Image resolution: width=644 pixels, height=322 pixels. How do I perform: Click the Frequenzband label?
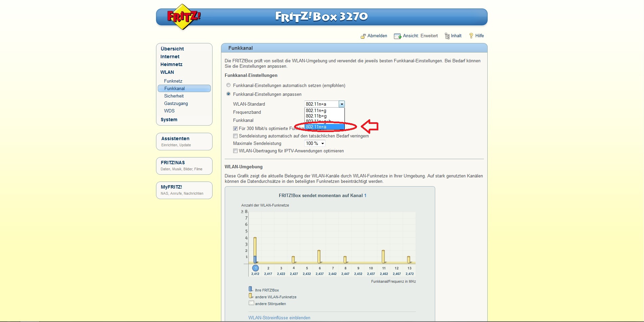click(247, 112)
